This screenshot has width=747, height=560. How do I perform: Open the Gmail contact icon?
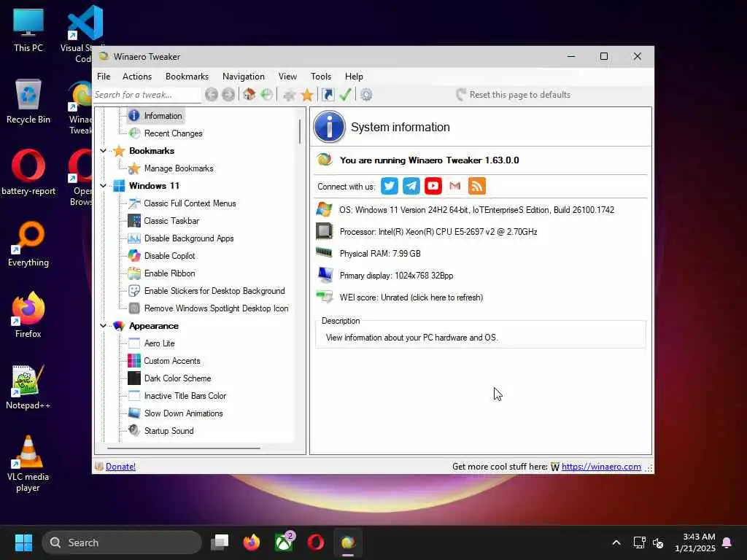tap(455, 186)
